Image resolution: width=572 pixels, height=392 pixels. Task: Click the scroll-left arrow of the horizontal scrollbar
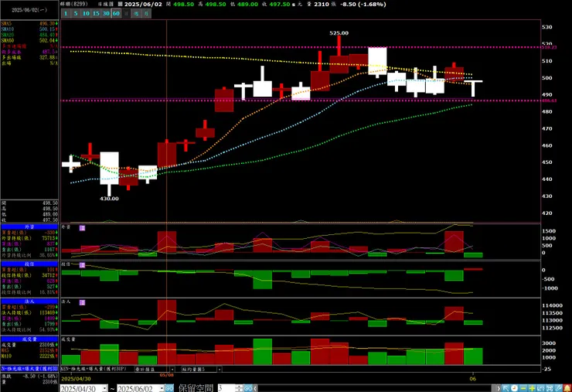[x=255, y=388]
